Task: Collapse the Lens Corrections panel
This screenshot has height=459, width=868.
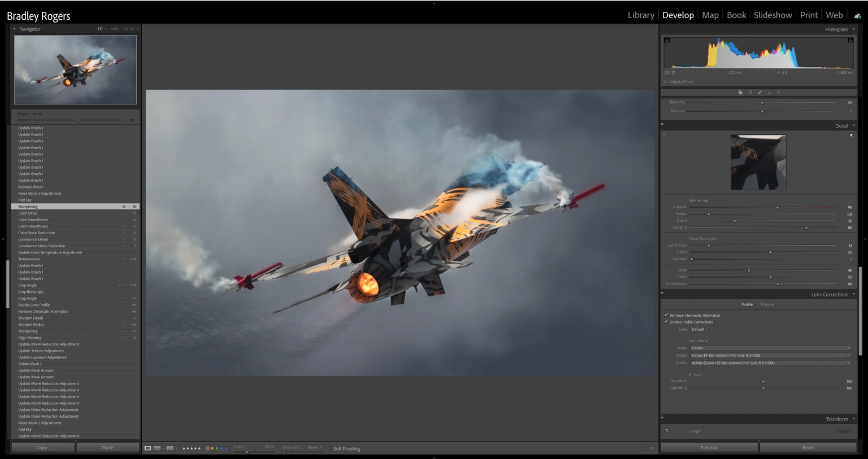Action: point(853,295)
